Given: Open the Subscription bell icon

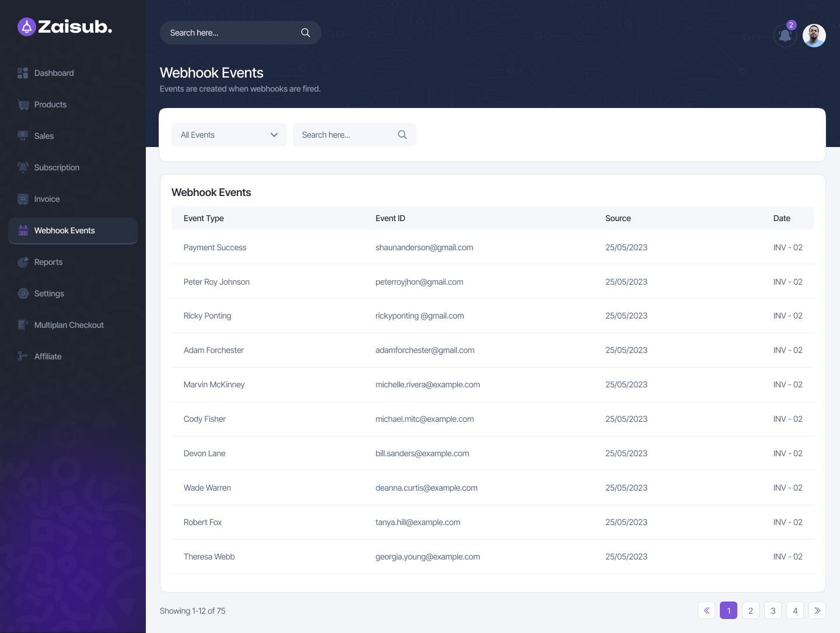Looking at the screenshot, I should [x=23, y=167].
